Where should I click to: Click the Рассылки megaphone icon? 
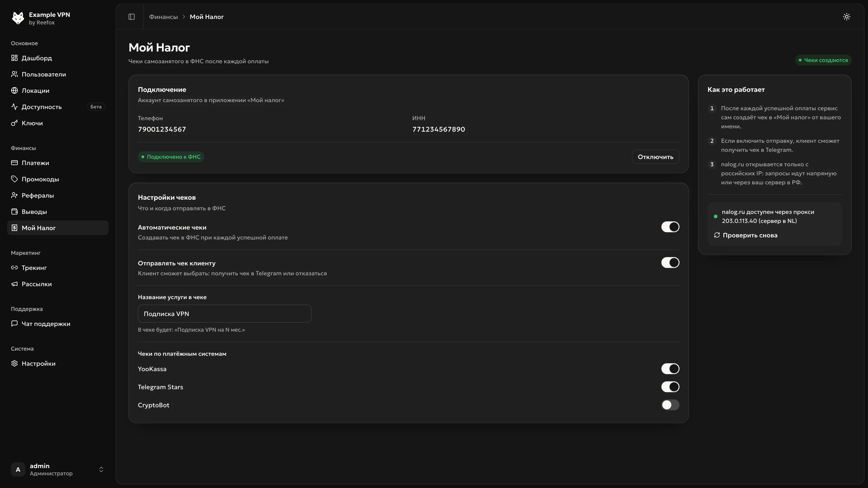point(14,284)
